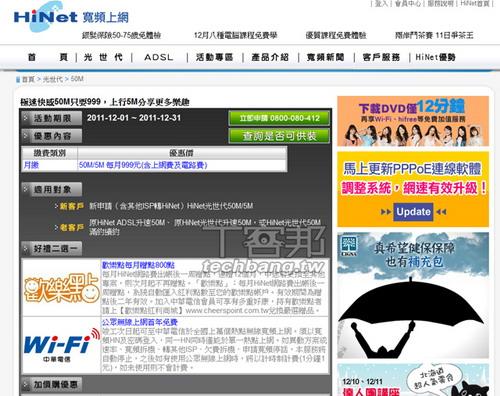Select 光世代 menu item

(103, 57)
